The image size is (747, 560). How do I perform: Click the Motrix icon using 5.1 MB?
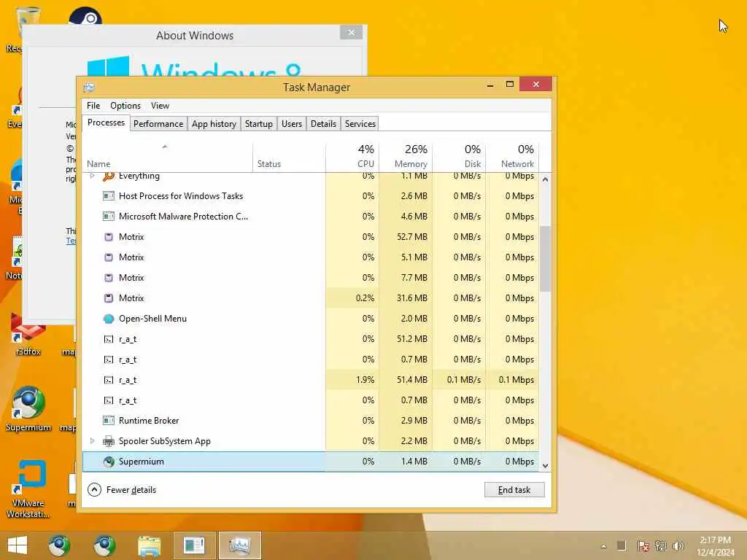(x=109, y=257)
